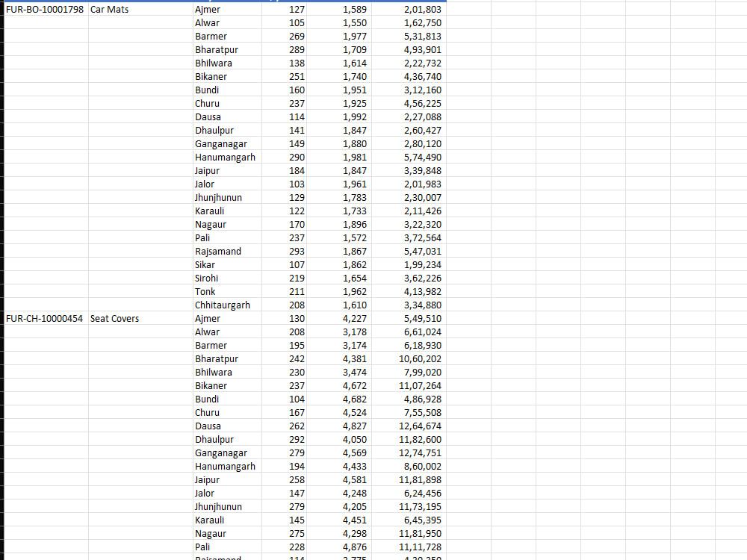The width and height of the screenshot is (747, 560).
Task: Click Hanumangarh with 194 units
Action: pyautogui.click(x=227, y=467)
